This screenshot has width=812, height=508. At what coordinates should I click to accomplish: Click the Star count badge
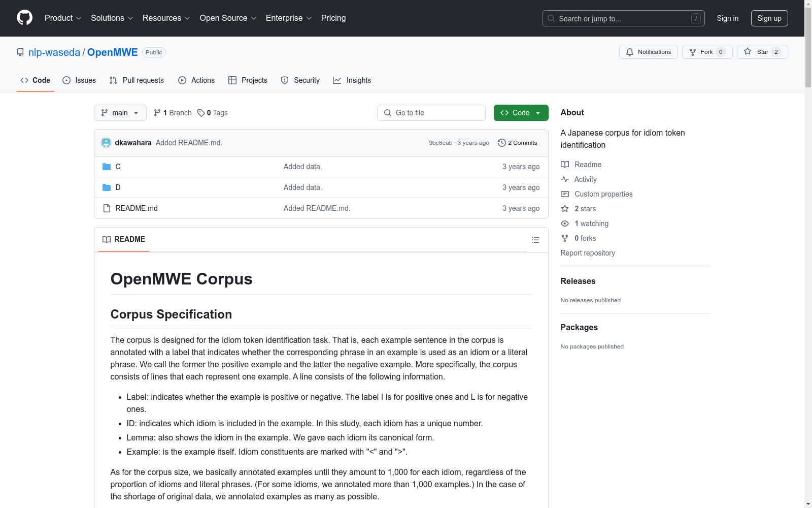click(x=776, y=52)
